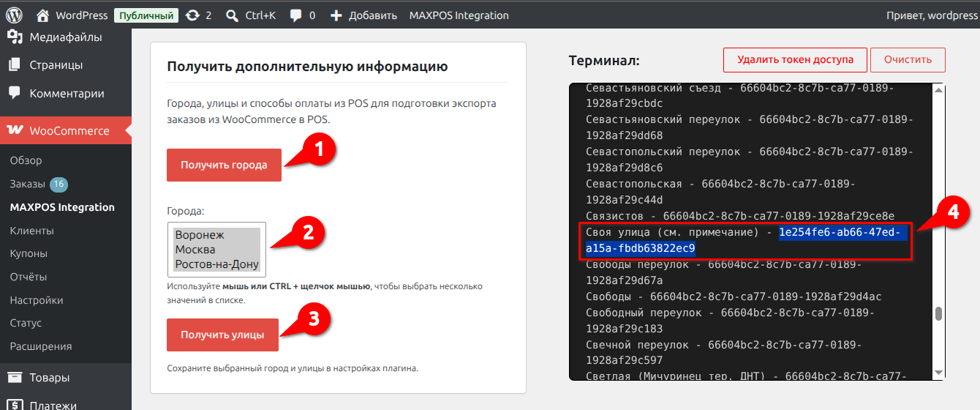Open the Привет, wordpress account menu
Image resolution: width=980 pixels, height=410 pixels.
(x=931, y=15)
